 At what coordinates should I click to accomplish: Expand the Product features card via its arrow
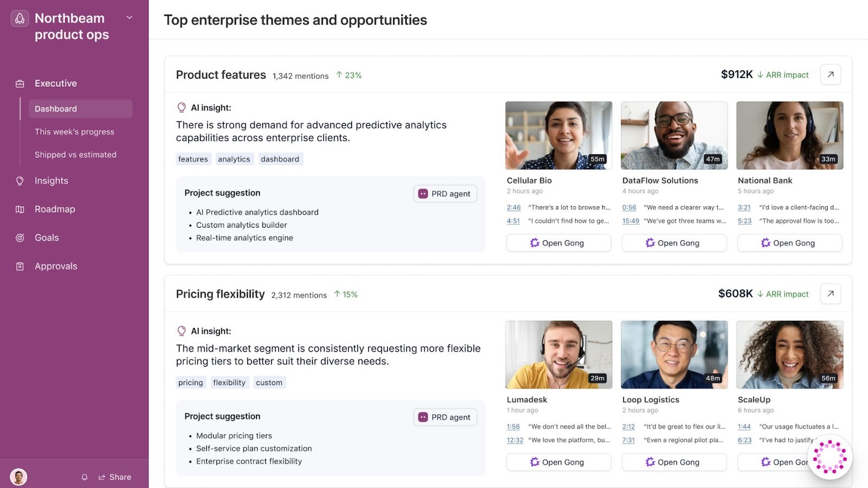click(x=830, y=74)
